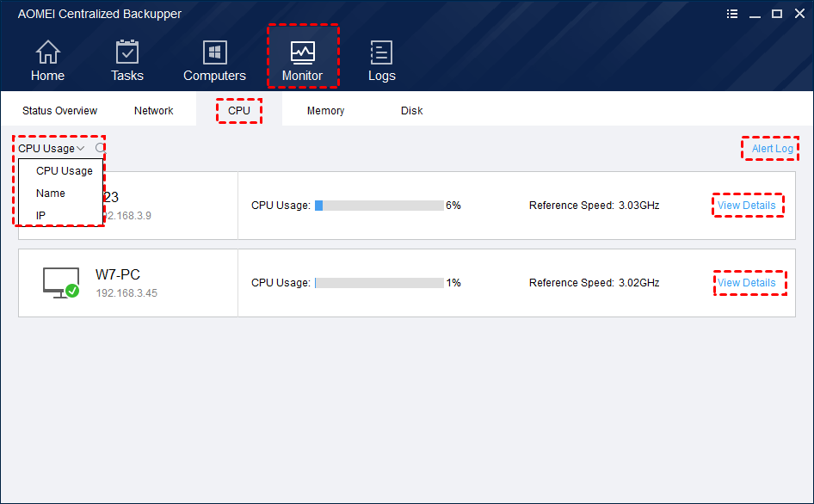This screenshot has width=814, height=504.
Task: Switch to the Disk tab
Action: [411, 111]
